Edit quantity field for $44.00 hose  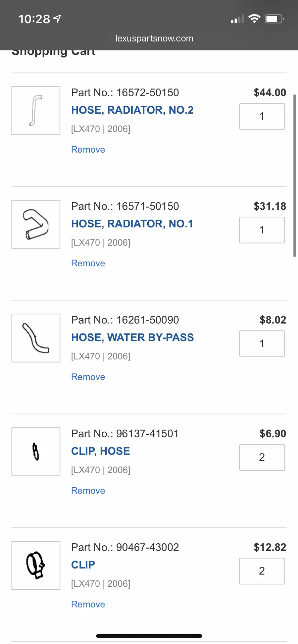262,116
